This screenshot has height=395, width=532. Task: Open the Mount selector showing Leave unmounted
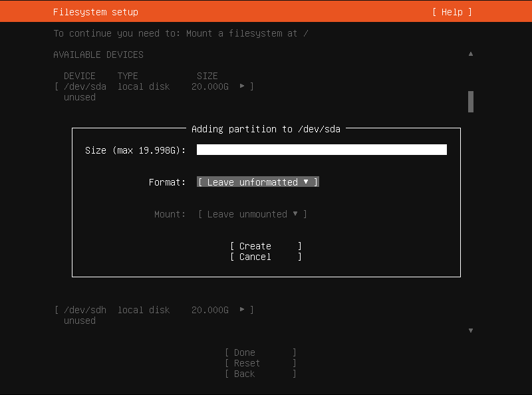[252, 213]
